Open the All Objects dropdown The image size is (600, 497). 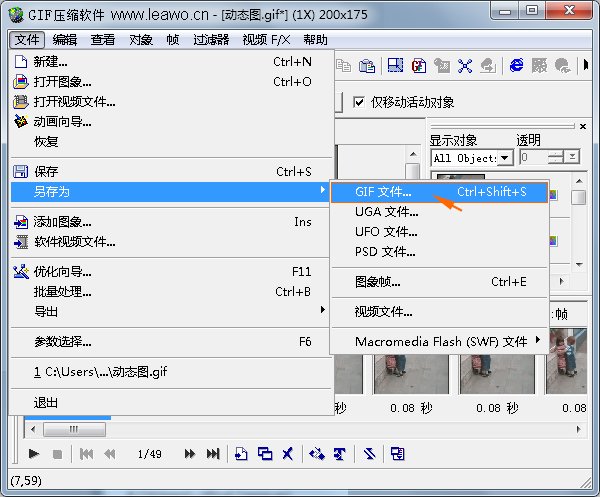click(505, 157)
